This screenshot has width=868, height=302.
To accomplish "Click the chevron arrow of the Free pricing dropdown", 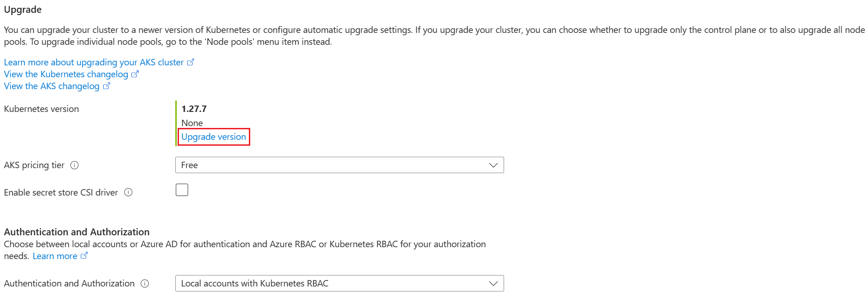I will point(493,165).
